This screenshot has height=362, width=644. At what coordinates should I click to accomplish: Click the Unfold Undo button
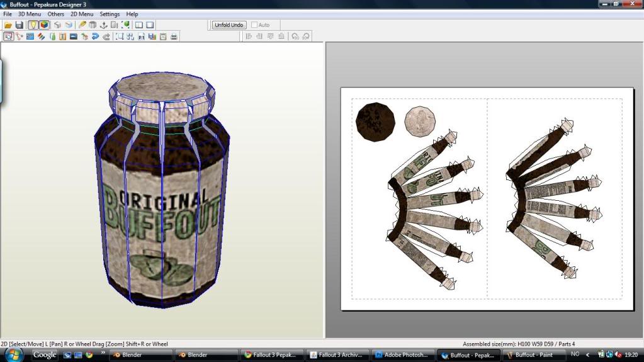pyautogui.click(x=229, y=25)
